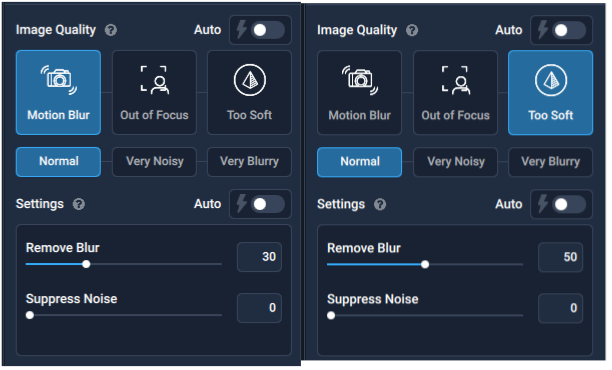Choose Out of Focus icon in left panel
The width and height of the screenshot is (612, 370).
point(154,92)
